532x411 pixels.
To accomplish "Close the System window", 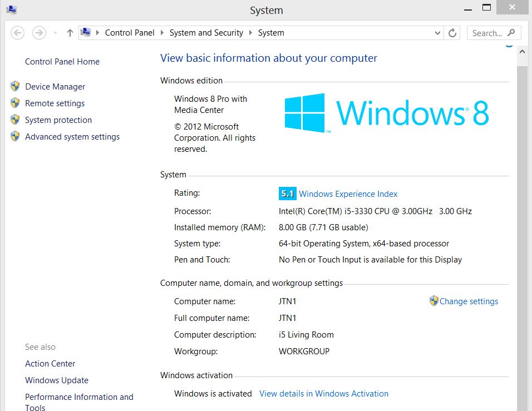I will point(512,7).
